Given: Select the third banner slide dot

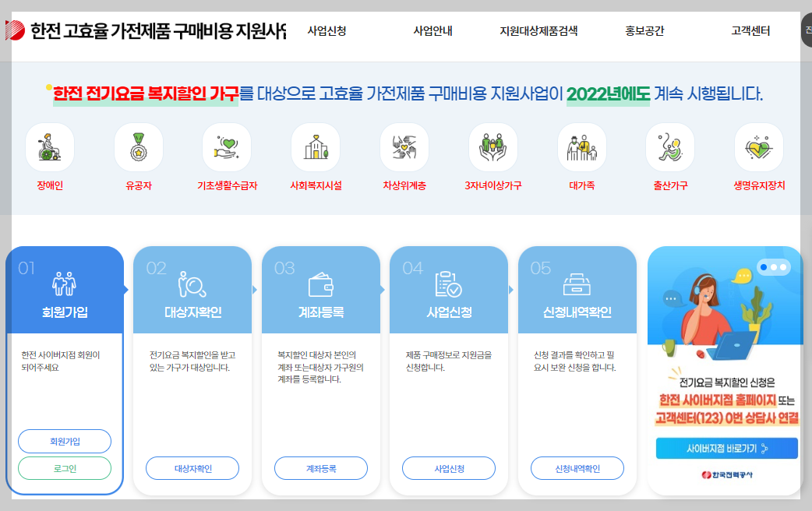Looking at the screenshot, I should pyautogui.click(x=783, y=267).
